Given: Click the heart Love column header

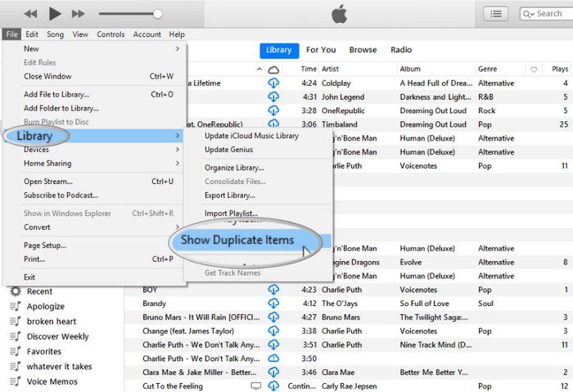Looking at the screenshot, I should point(534,70).
